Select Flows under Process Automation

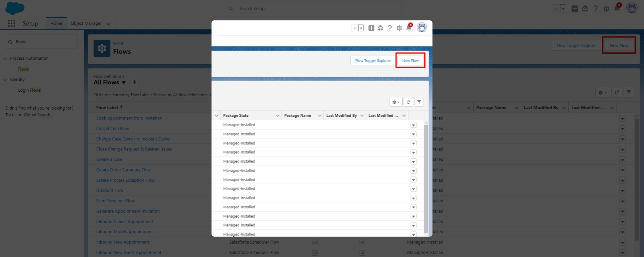tap(24, 69)
